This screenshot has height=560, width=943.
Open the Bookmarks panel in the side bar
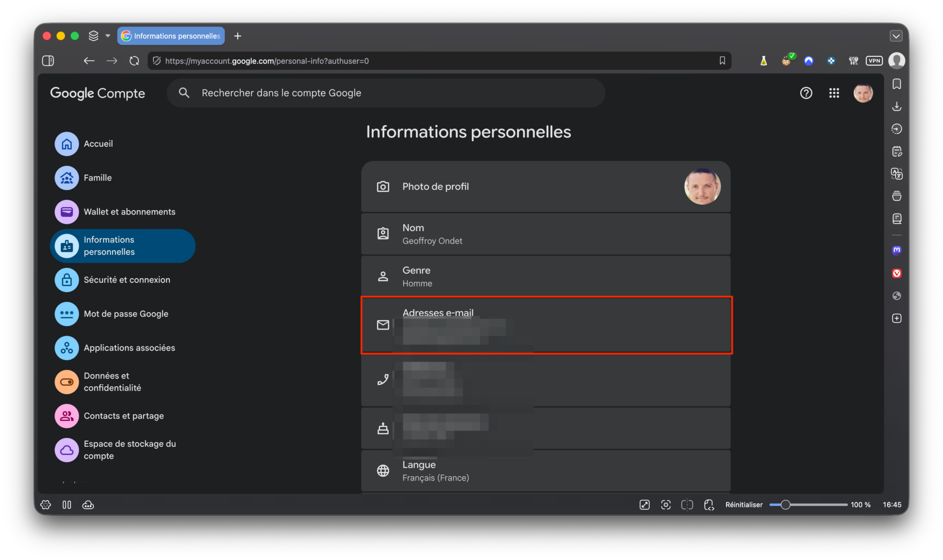(x=897, y=84)
